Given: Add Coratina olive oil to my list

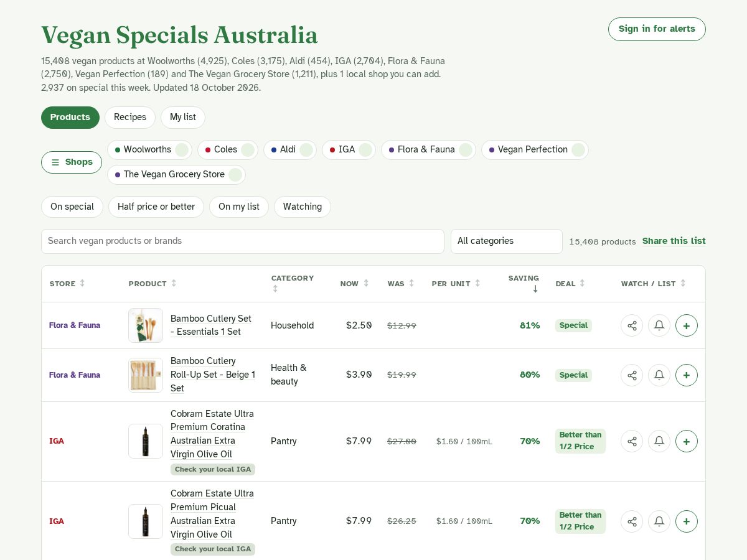Looking at the screenshot, I should [x=687, y=441].
